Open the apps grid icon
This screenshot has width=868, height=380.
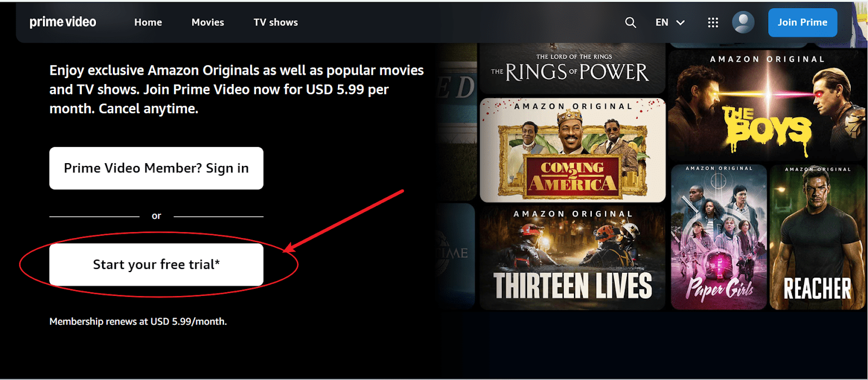713,22
